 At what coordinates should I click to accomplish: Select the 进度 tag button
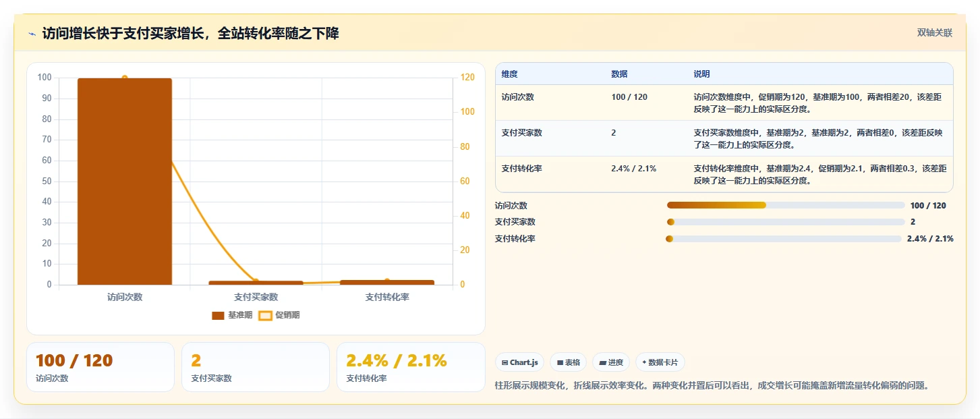tap(611, 362)
